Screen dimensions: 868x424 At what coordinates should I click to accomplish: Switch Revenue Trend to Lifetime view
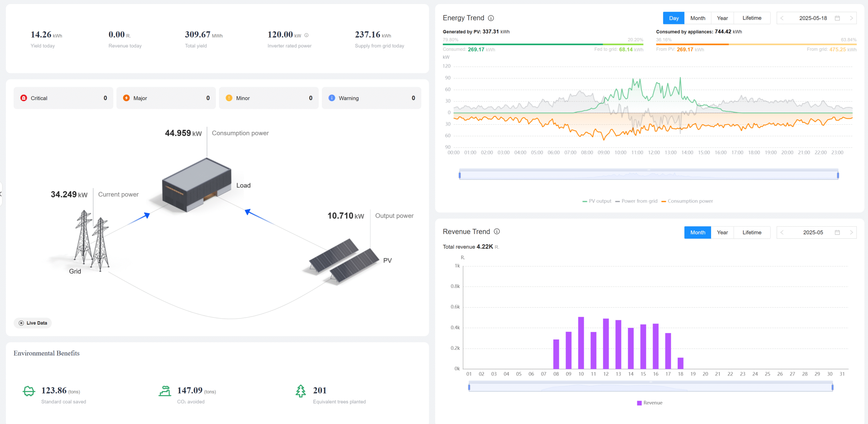[x=752, y=232]
